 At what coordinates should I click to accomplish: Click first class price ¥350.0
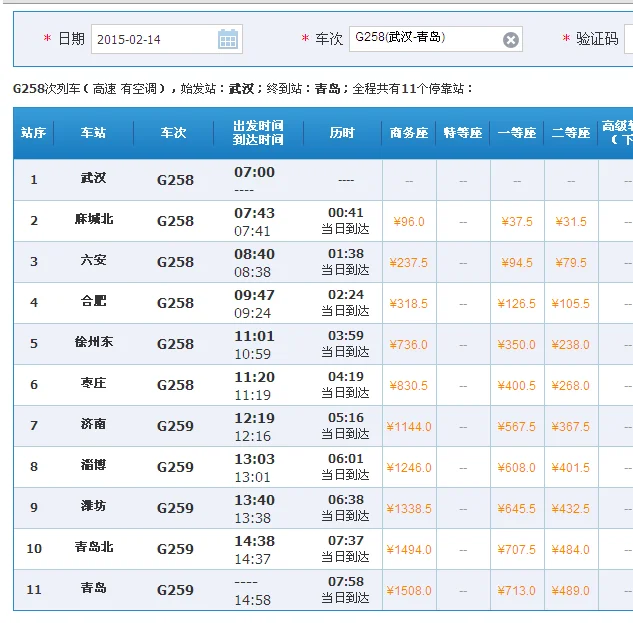[517, 345]
